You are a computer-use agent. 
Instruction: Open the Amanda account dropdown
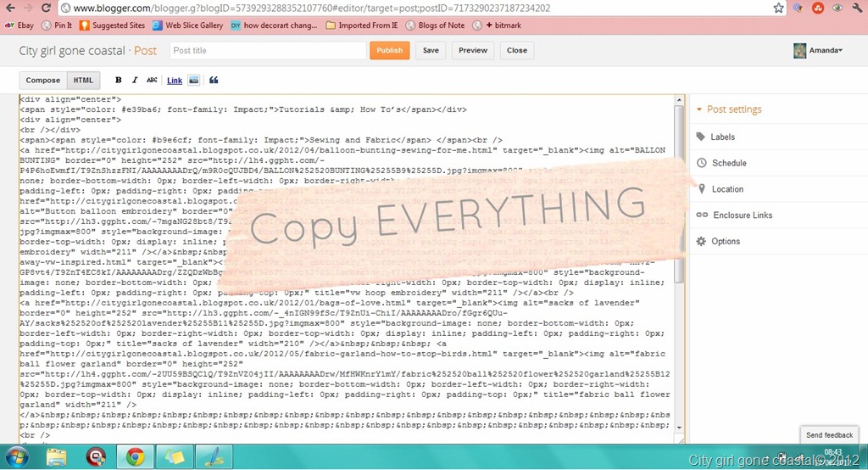[826, 50]
